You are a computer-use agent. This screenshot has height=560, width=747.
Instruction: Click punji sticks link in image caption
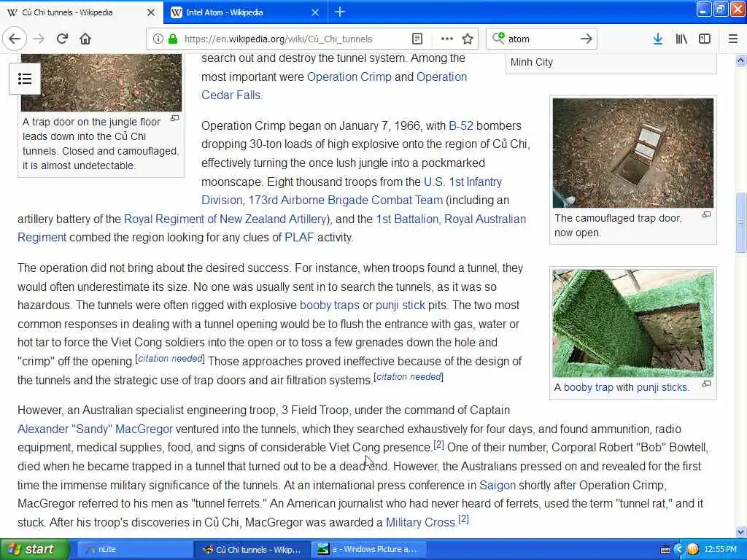pyautogui.click(x=662, y=387)
